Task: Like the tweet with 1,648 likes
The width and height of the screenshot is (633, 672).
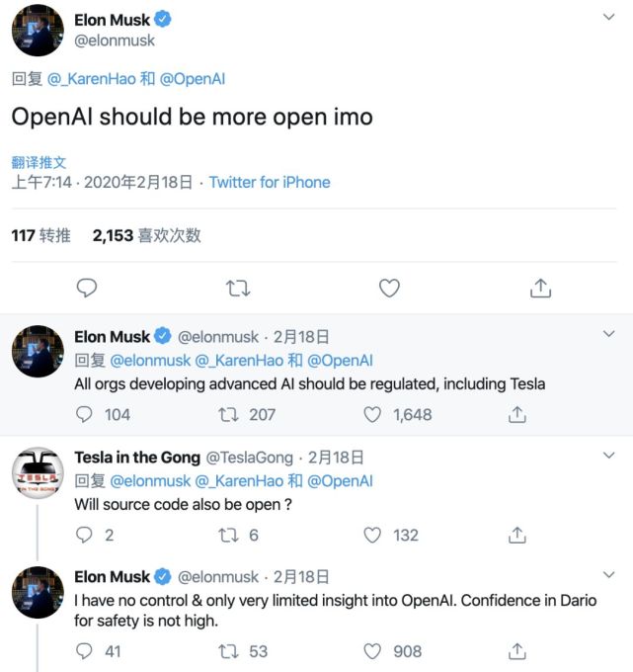Action: 372,415
